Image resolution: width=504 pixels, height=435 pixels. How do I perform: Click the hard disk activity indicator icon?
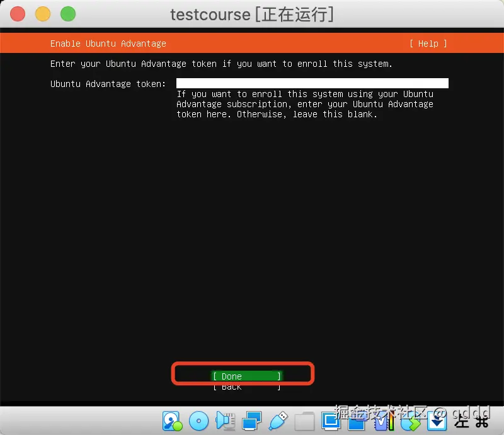[172, 421]
